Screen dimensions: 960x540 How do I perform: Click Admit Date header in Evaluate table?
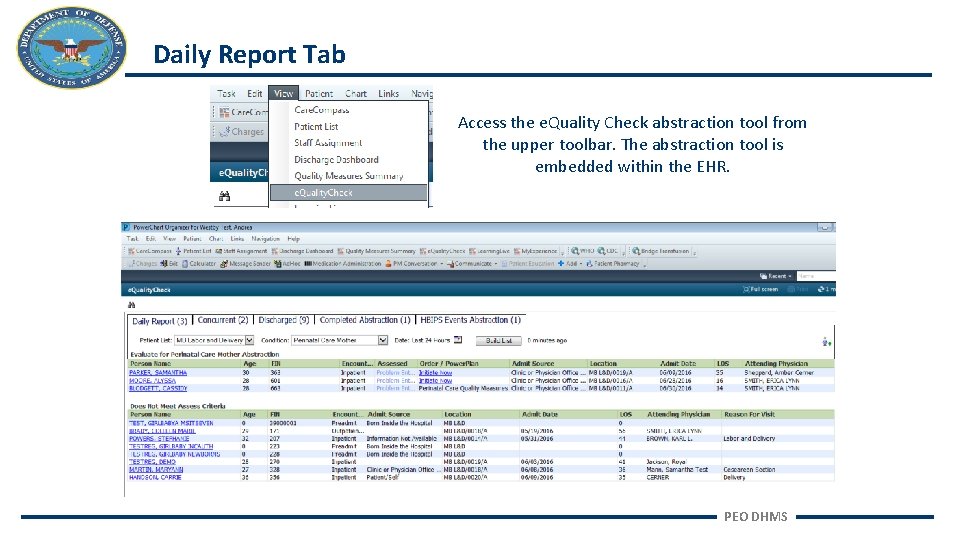pyautogui.click(x=678, y=364)
